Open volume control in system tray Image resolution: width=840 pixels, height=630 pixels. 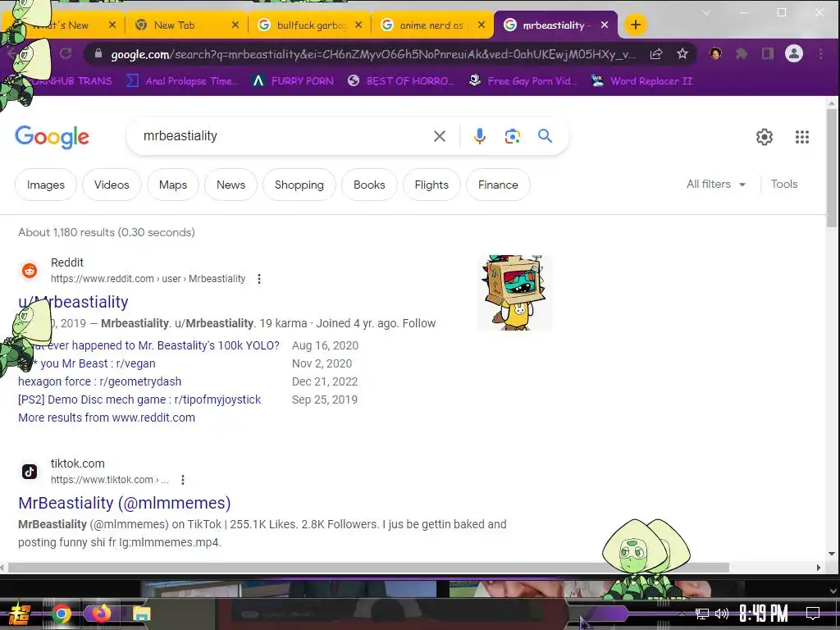pyautogui.click(x=722, y=614)
